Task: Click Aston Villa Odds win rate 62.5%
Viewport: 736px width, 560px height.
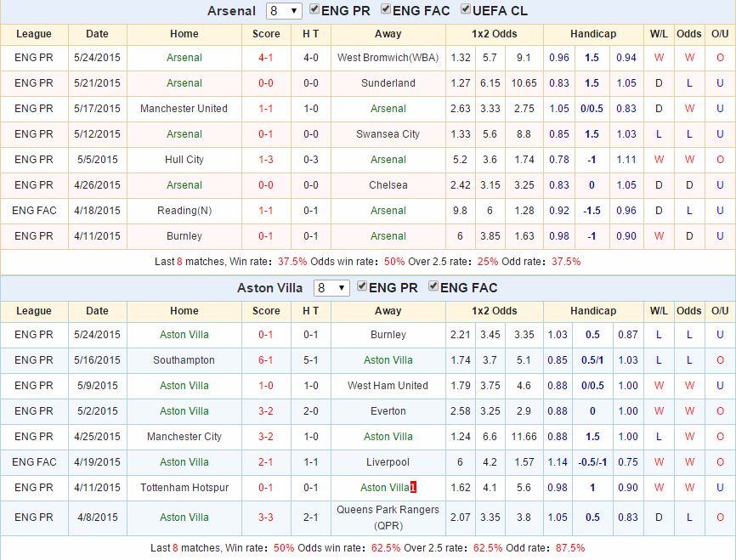Action: point(386,548)
